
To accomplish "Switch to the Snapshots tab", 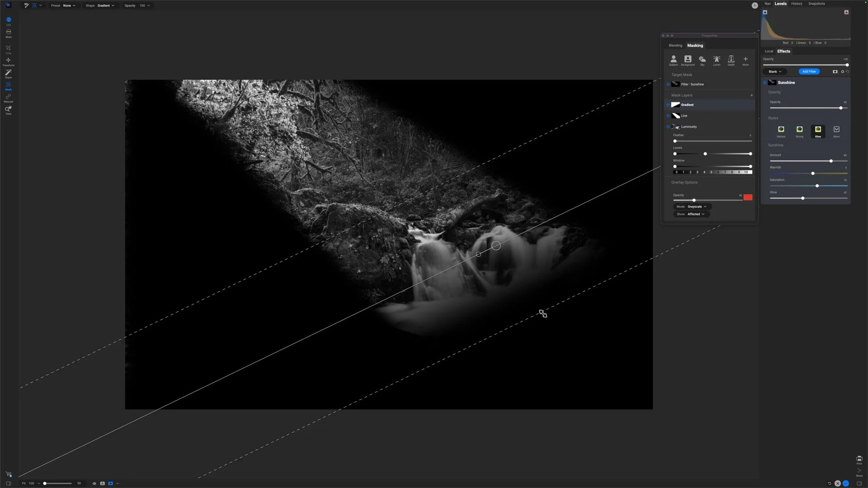I will click(x=816, y=4).
